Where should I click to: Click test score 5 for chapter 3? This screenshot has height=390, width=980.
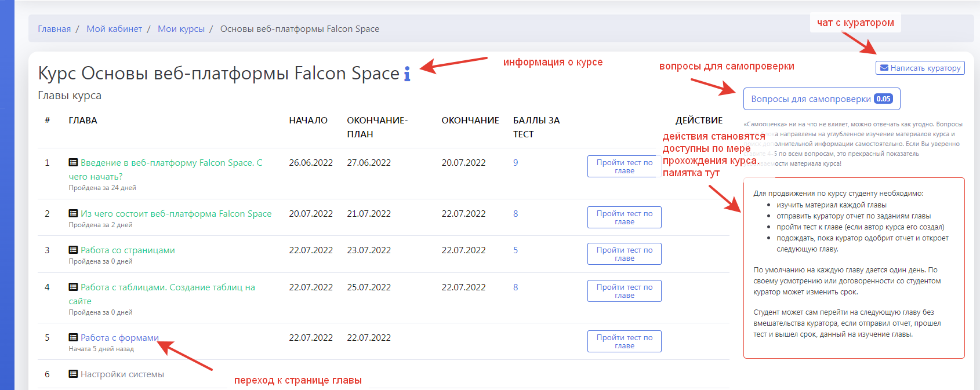click(x=516, y=250)
